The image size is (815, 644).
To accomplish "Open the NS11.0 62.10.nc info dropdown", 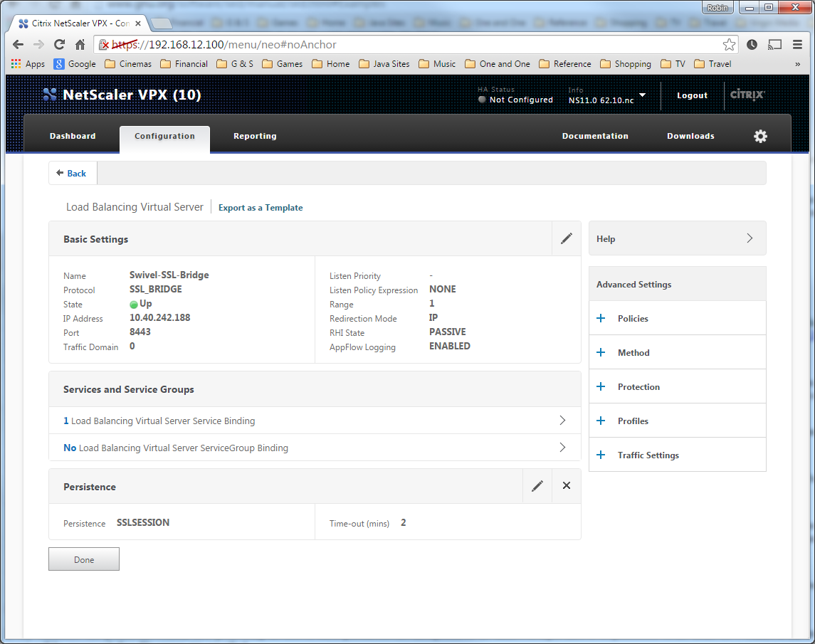I will tap(641, 96).
